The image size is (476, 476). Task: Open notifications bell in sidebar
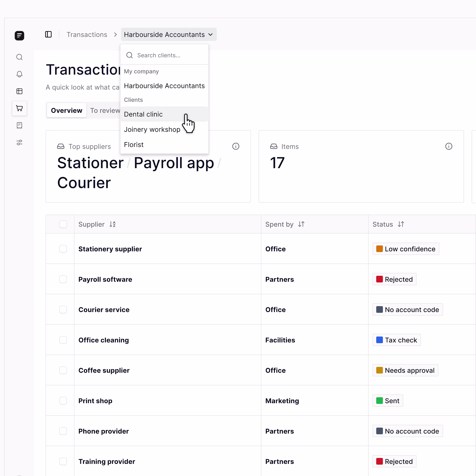click(x=19, y=74)
